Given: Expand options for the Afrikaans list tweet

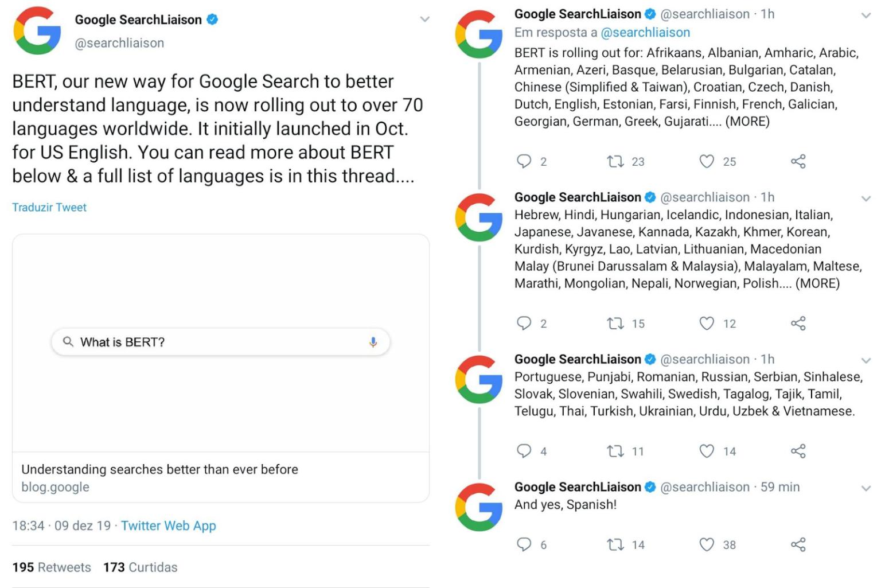Looking at the screenshot, I should point(866,15).
